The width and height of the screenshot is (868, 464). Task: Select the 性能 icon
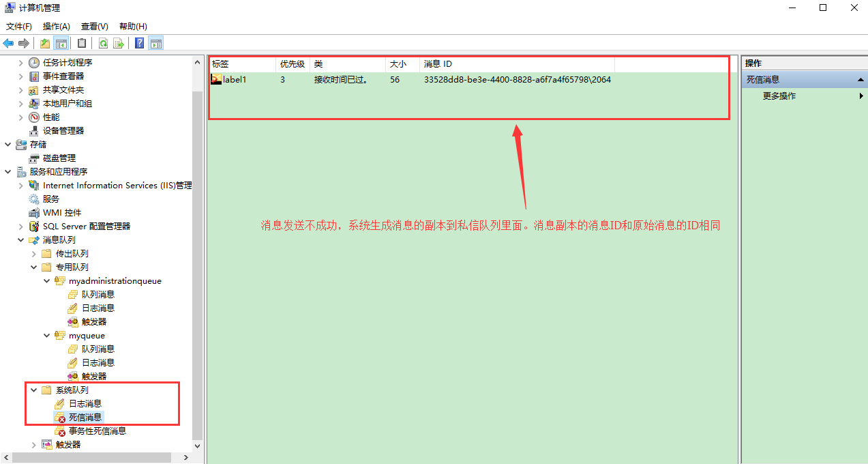pyautogui.click(x=34, y=117)
